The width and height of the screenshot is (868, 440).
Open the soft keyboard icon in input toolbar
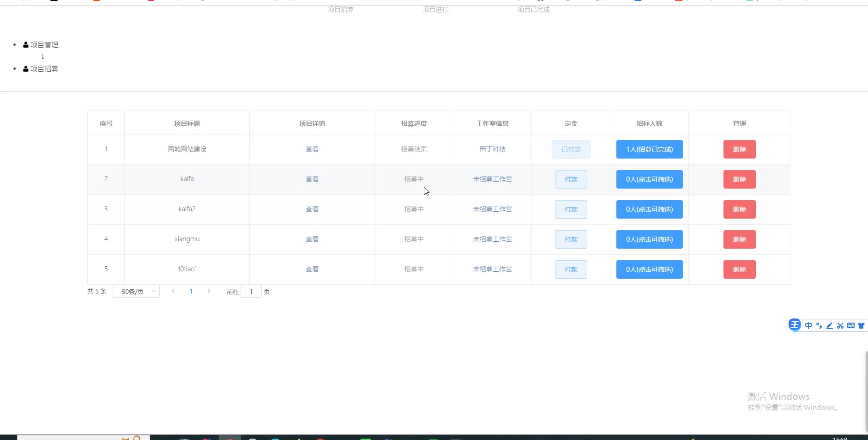(x=851, y=325)
